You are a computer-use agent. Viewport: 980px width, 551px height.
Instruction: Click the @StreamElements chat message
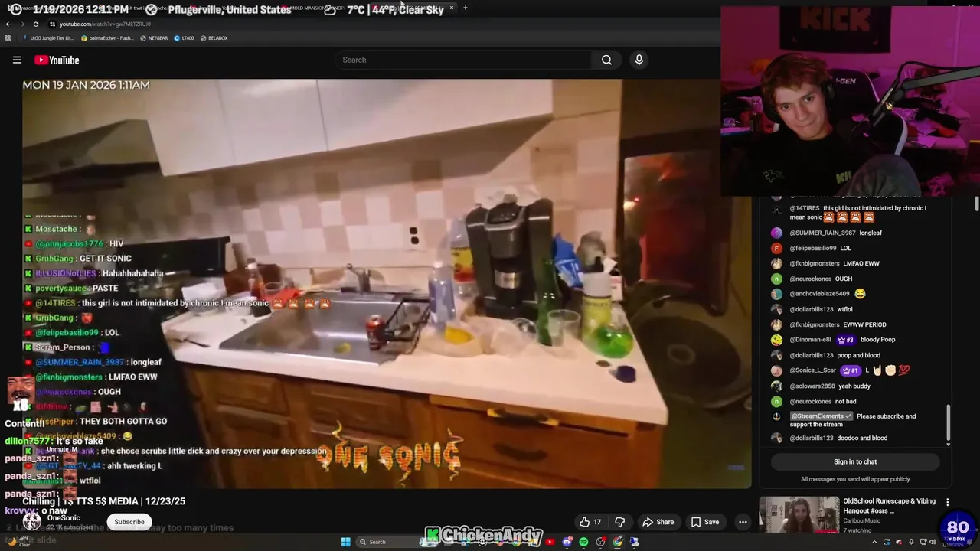click(x=854, y=420)
